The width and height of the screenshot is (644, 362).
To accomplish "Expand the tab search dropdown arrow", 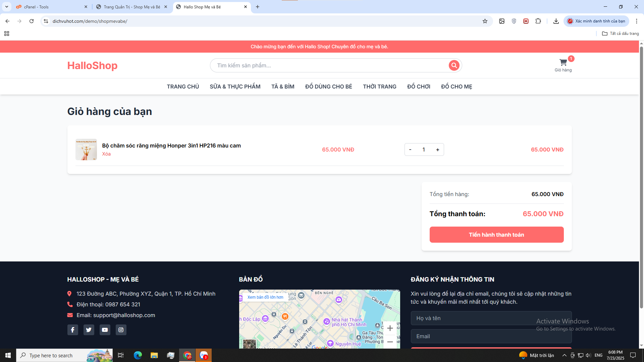I will pyautogui.click(x=7, y=7).
